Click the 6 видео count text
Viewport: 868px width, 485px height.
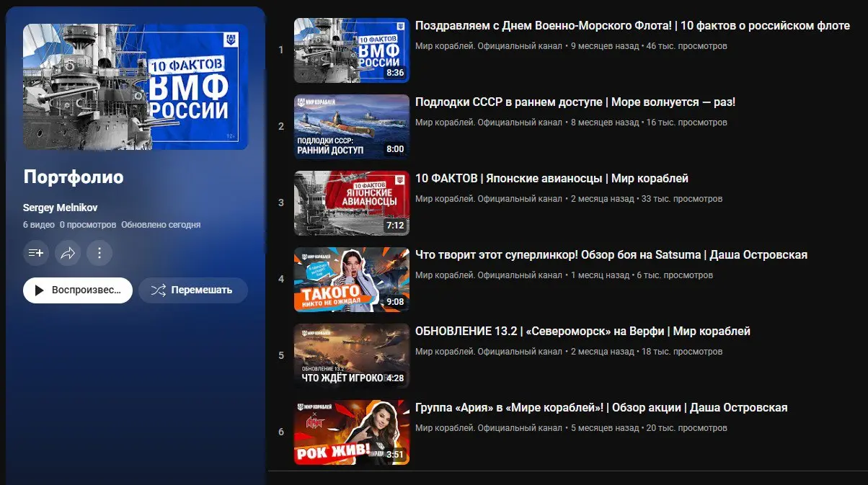[x=39, y=225]
